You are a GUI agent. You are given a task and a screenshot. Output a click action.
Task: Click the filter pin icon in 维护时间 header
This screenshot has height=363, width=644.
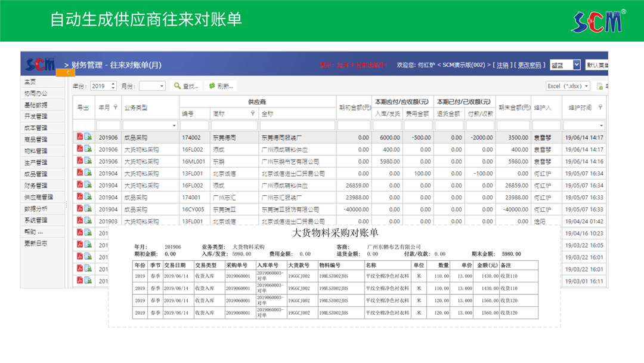[600, 107]
